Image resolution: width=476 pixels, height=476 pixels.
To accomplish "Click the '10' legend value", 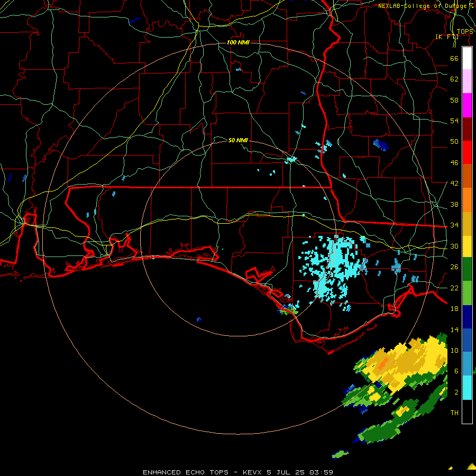I will 454,350.
